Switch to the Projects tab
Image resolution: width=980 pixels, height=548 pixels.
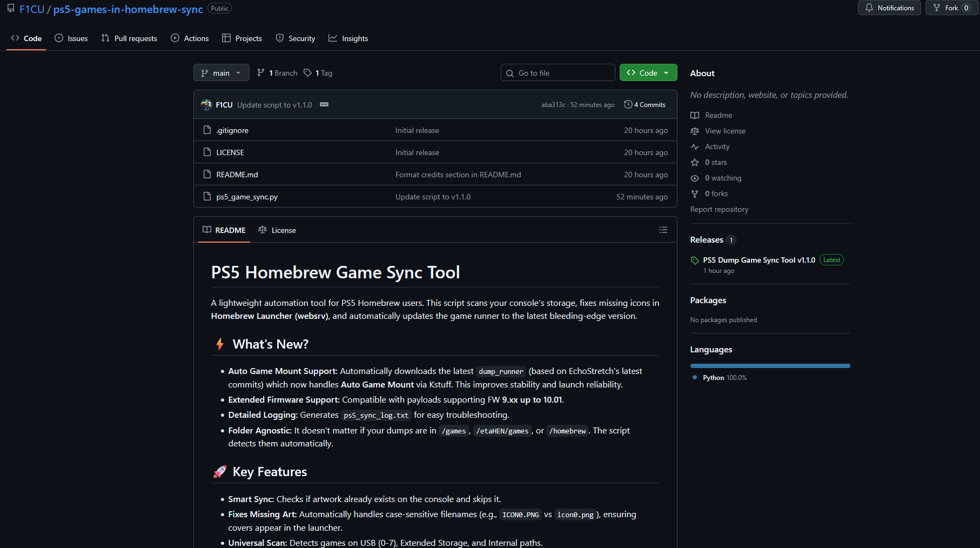242,38
